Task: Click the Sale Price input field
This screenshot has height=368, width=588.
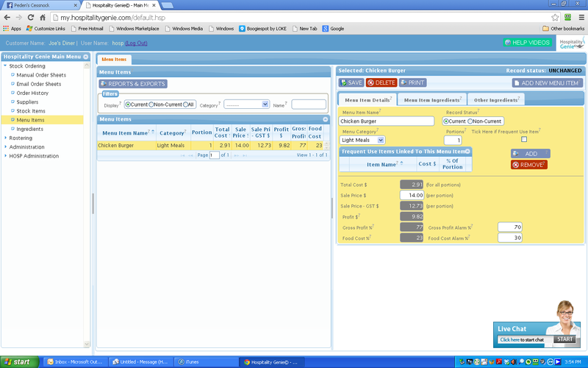Action: 412,195
